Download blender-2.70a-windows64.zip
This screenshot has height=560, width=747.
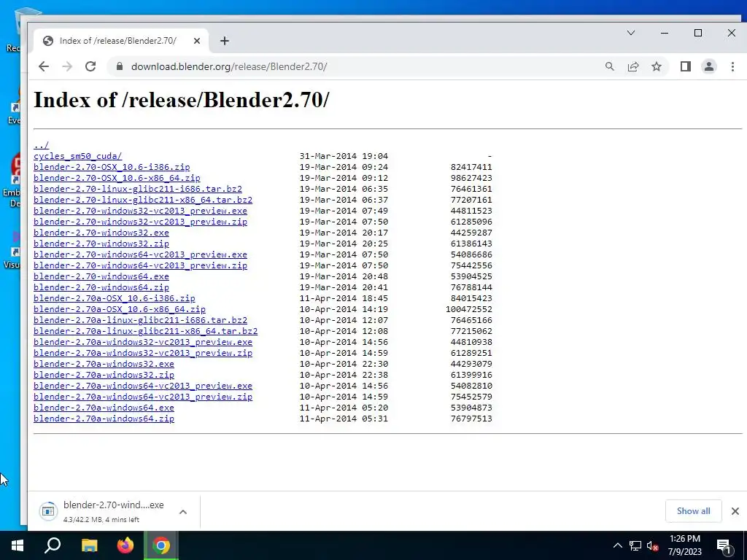click(104, 419)
